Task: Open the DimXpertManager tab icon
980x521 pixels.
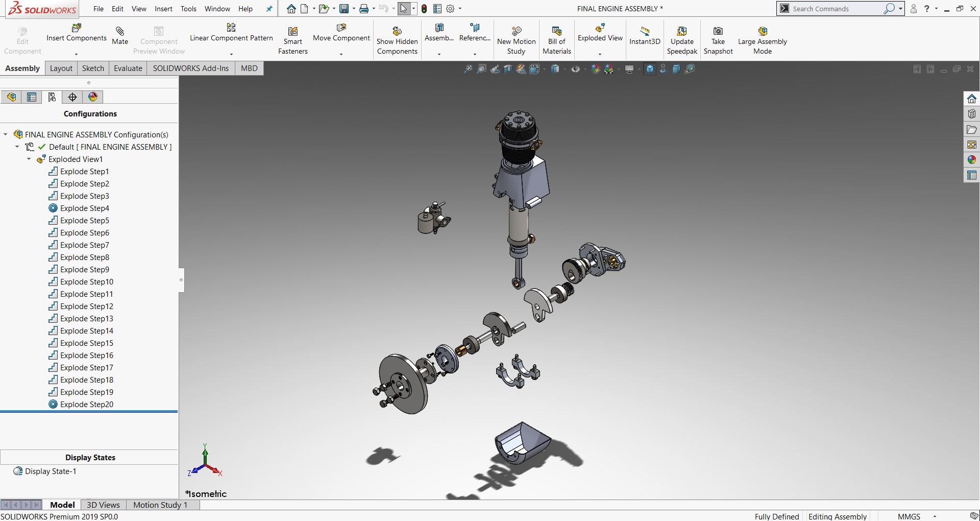Action: (x=72, y=97)
